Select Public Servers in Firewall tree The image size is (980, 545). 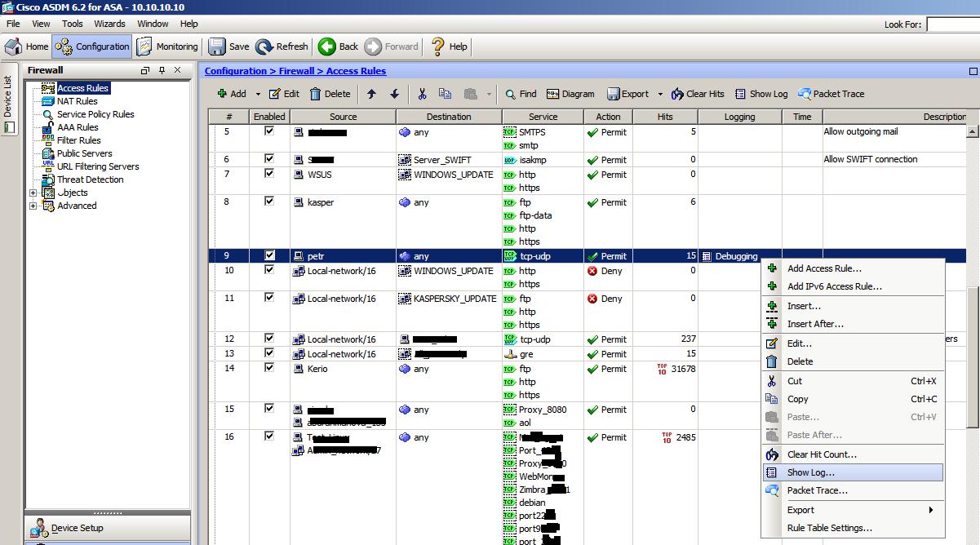pos(84,153)
